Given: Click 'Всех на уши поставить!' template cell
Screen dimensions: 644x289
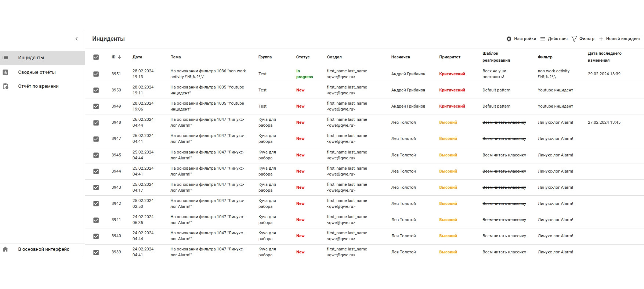Looking at the screenshot, I should click(x=494, y=74).
